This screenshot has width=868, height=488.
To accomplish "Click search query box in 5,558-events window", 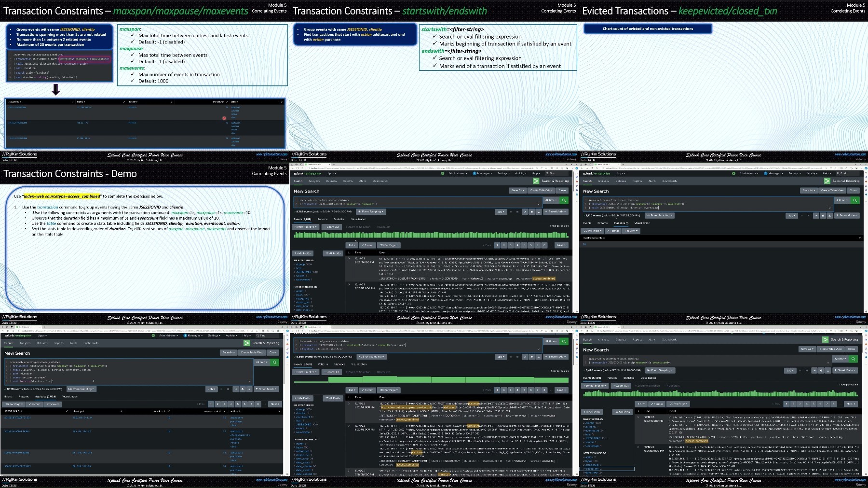I will coord(418,345).
